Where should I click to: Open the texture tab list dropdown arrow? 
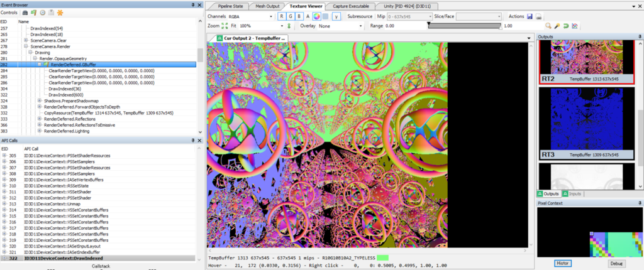[529, 38]
